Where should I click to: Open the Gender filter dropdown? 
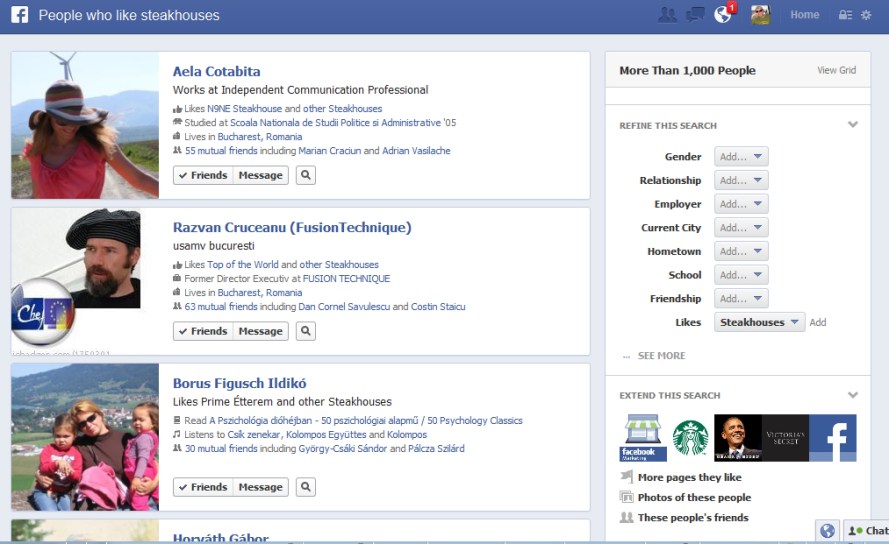[x=741, y=157]
